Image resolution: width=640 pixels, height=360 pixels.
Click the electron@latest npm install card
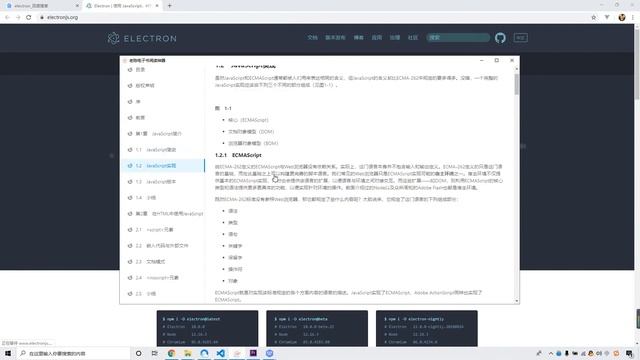click(207, 329)
